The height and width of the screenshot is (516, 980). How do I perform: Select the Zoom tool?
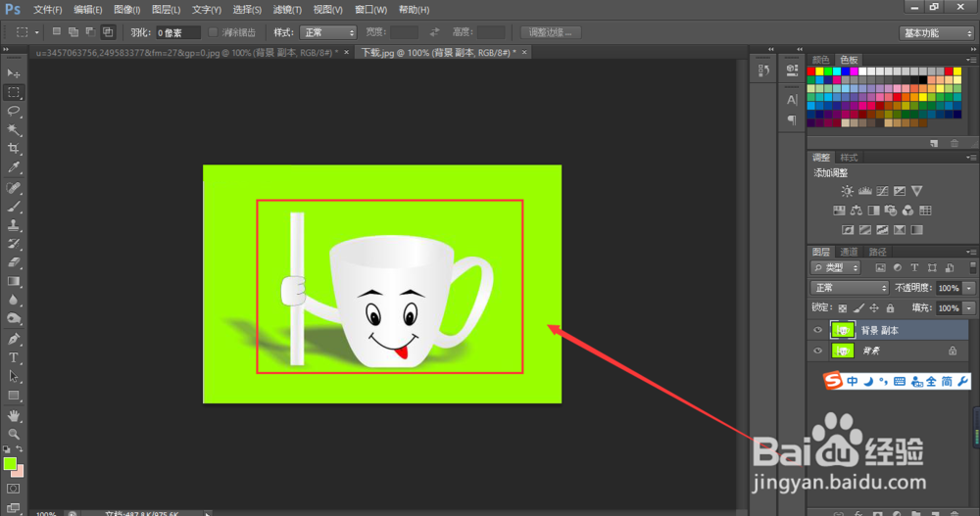13,434
